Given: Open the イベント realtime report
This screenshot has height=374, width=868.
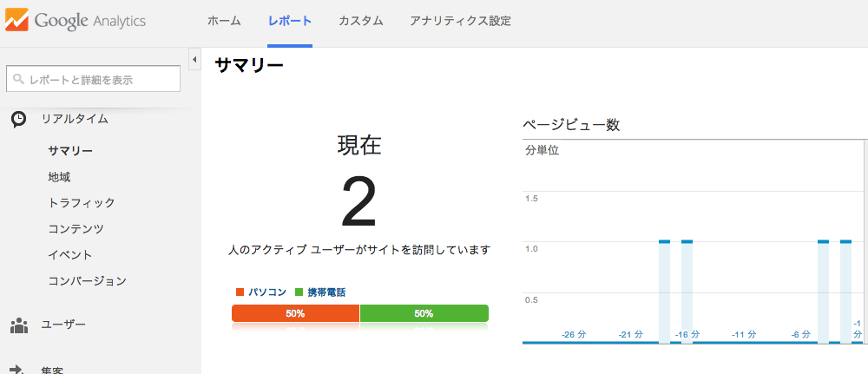Looking at the screenshot, I should click(70, 255).
